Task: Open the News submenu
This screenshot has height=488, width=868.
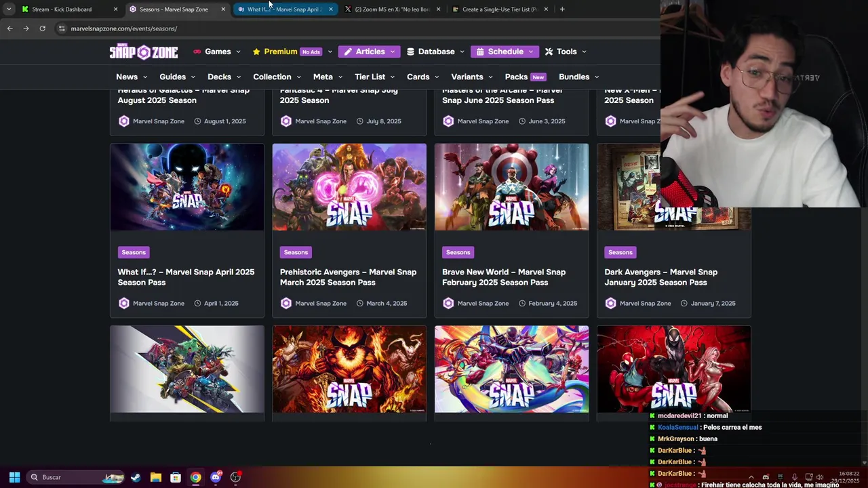Action: point(132,77)
